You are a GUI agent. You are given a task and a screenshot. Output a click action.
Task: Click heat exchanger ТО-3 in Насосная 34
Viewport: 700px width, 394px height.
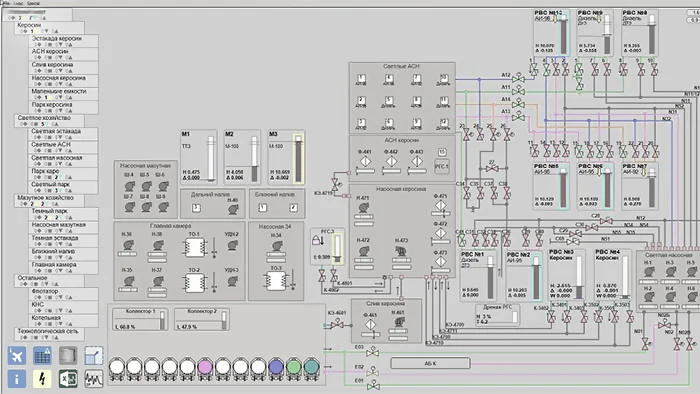pos(276,281)
